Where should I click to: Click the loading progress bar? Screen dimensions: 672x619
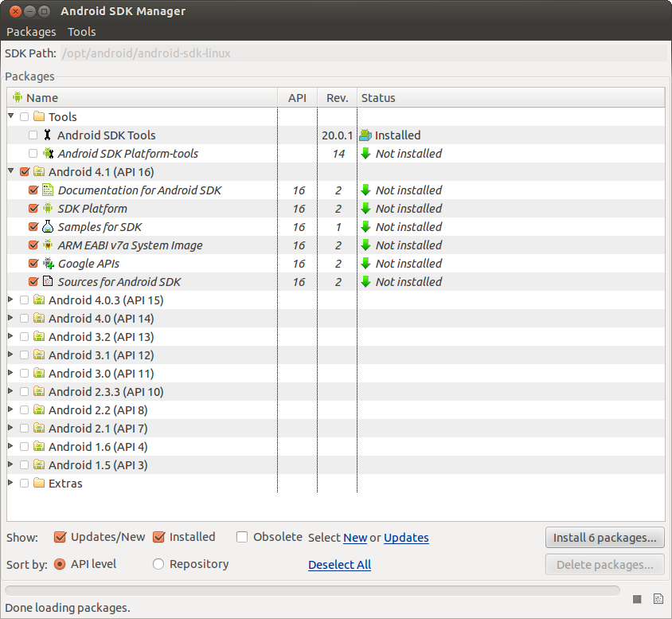click(312, 590)
